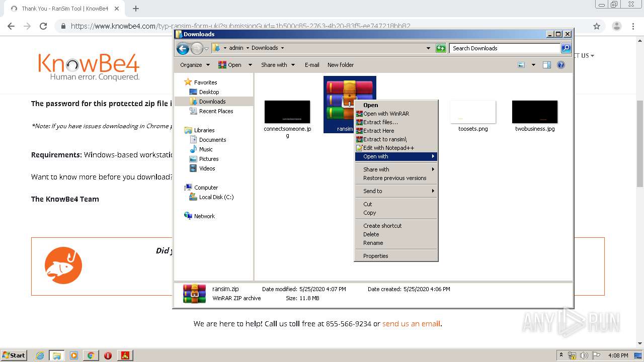
Task: Click the address bar refresh icon
Action: pyautogui.click(x=441, y=48)
